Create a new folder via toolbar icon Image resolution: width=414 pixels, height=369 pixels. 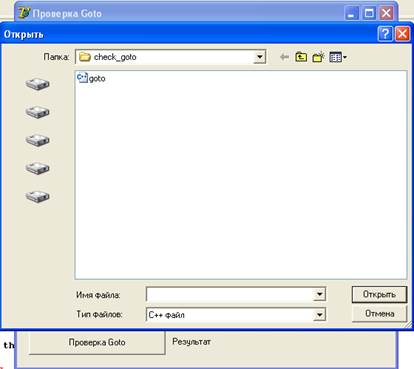(318, 57)
